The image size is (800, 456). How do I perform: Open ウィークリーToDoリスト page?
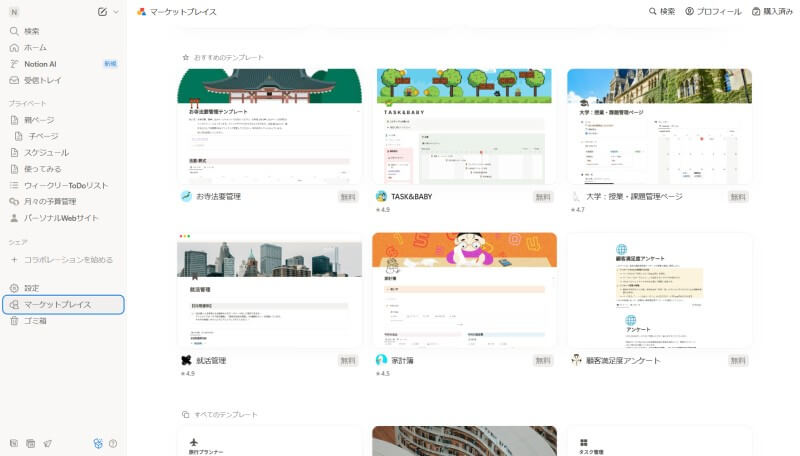[x=66, y=185]
